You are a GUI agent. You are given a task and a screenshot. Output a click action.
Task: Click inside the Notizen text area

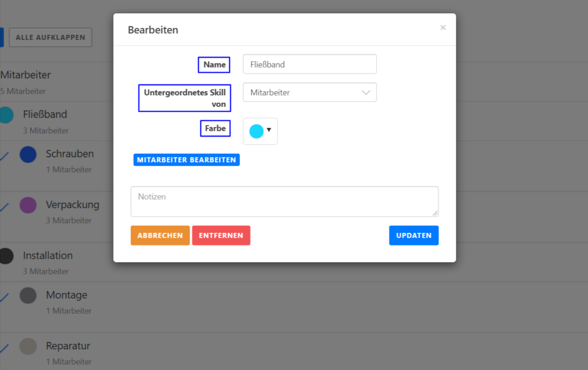284,202
